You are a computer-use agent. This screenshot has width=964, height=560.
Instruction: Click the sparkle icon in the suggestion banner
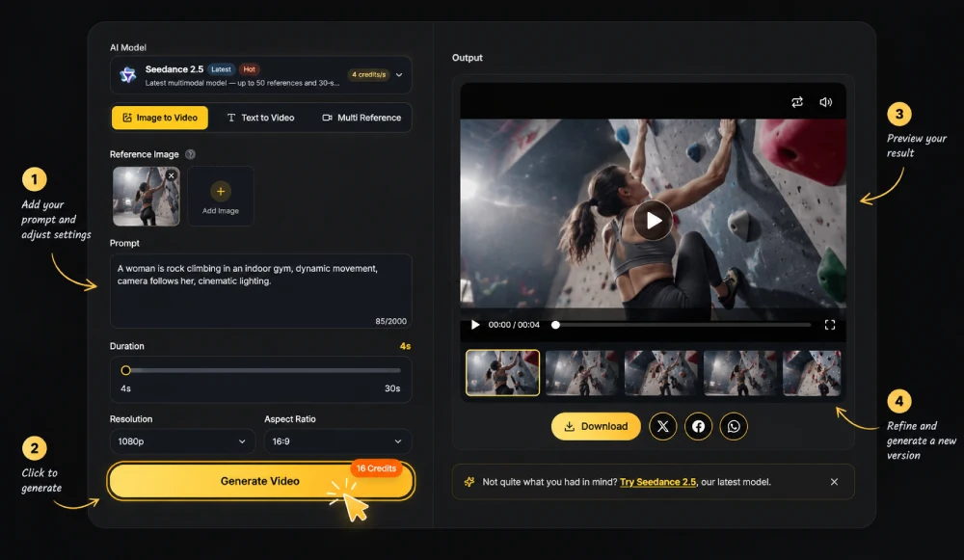469,482
